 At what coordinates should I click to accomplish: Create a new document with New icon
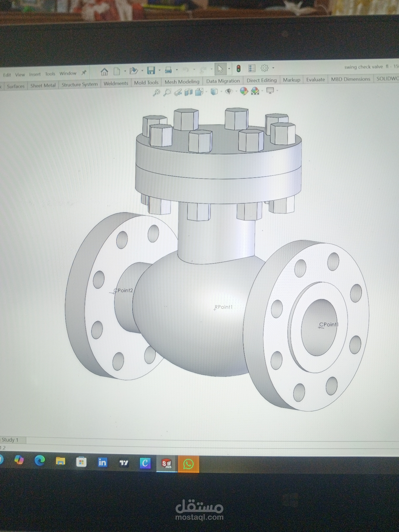(117, 71)
